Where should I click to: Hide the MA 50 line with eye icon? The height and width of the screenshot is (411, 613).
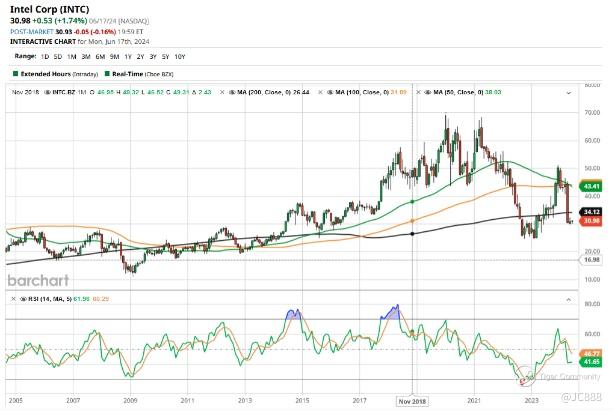tap(428, 93)
